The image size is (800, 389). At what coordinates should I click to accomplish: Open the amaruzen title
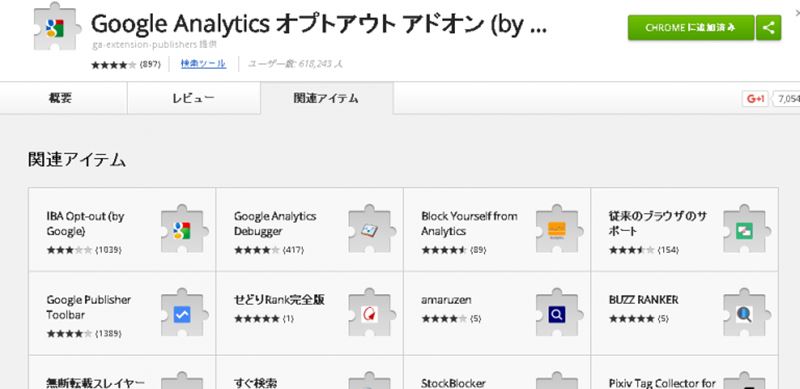point(446,300)
